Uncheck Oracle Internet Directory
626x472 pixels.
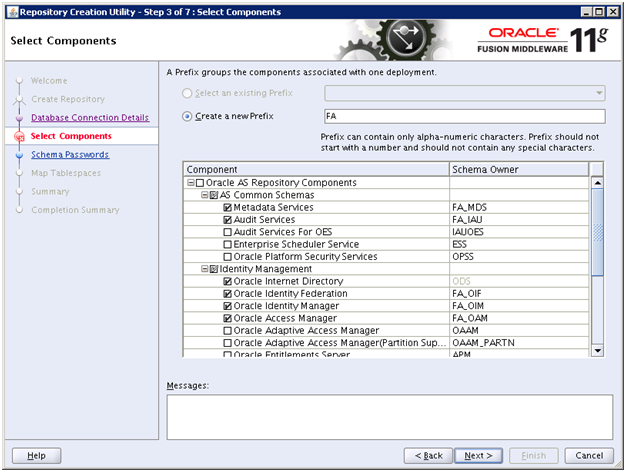click(228, 282)
